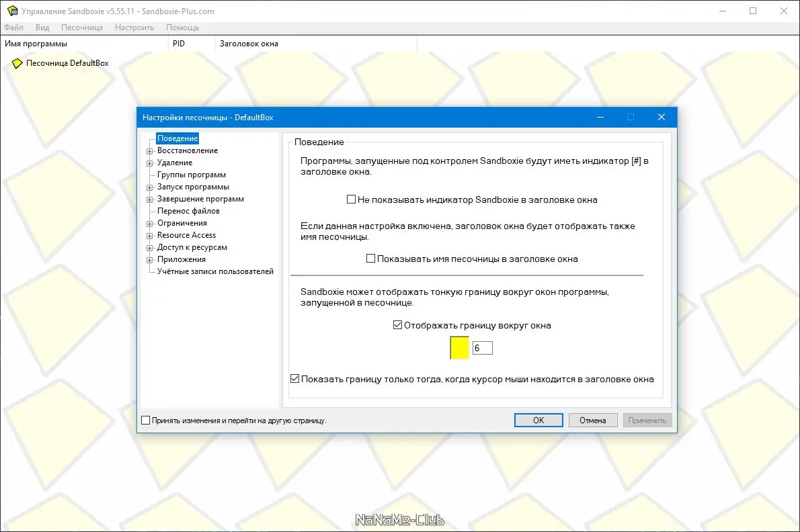The height and width of the screenshot is (532, 800).
Task: Select Доступ к ресурсам label in tree
Action: [x=192, y=248]
